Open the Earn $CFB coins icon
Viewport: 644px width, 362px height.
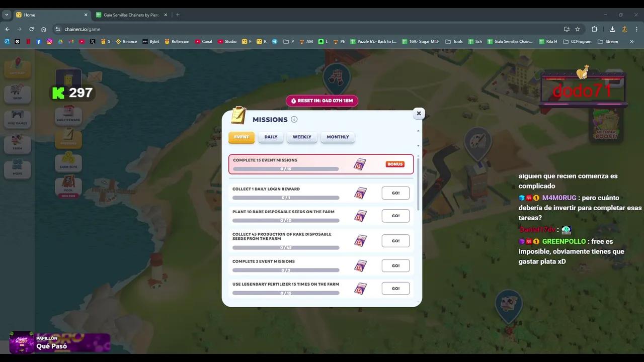coord(68,162)
